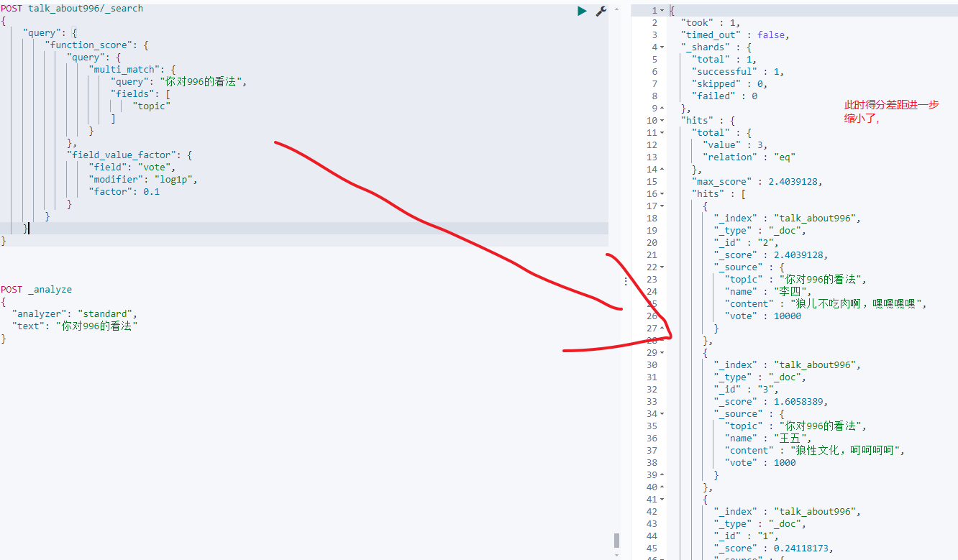This screenshot has width=958, height=560.
Task: Click the vertical dots pane divider handle
Action: coord(625,280)
